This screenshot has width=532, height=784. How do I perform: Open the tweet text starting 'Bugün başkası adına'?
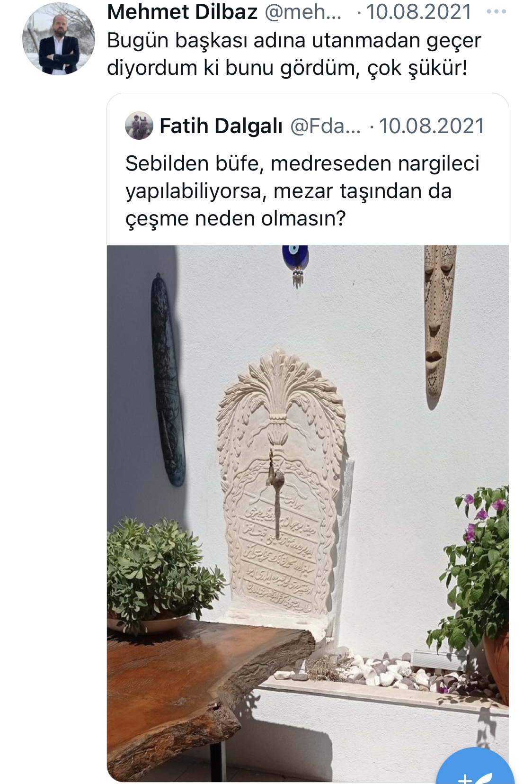tap(294, 54)
